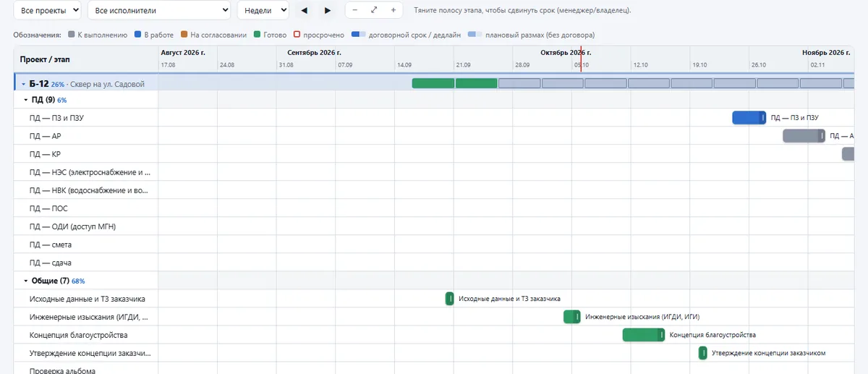This screenshot has height=374, width=868.
Task: Click the "Ноябрь 2026 г." month header
Action: pos(825,53)
